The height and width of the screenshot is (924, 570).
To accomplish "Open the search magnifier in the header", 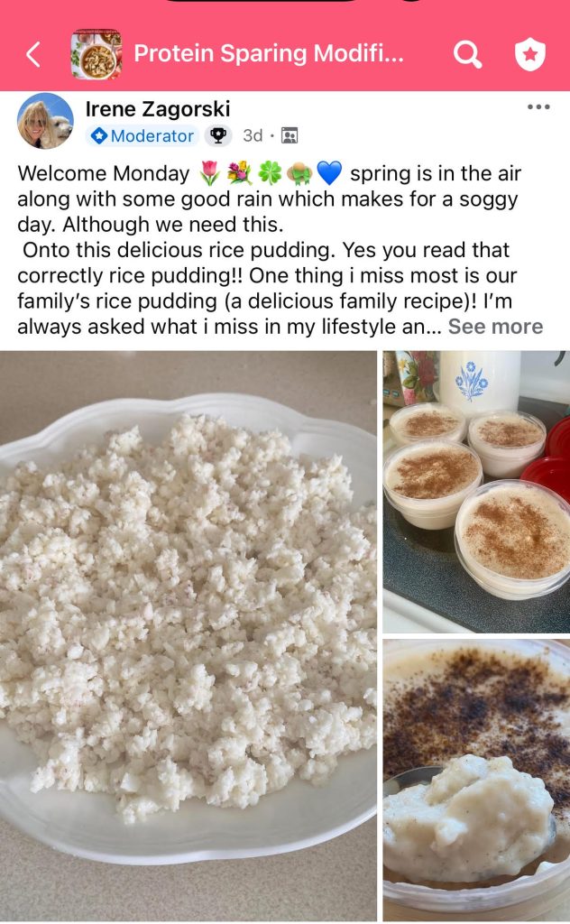I will point(468,54).
